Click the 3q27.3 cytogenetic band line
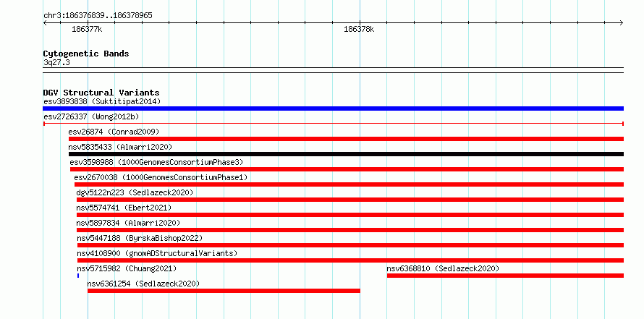644x319 pixels. pos(333,70)
